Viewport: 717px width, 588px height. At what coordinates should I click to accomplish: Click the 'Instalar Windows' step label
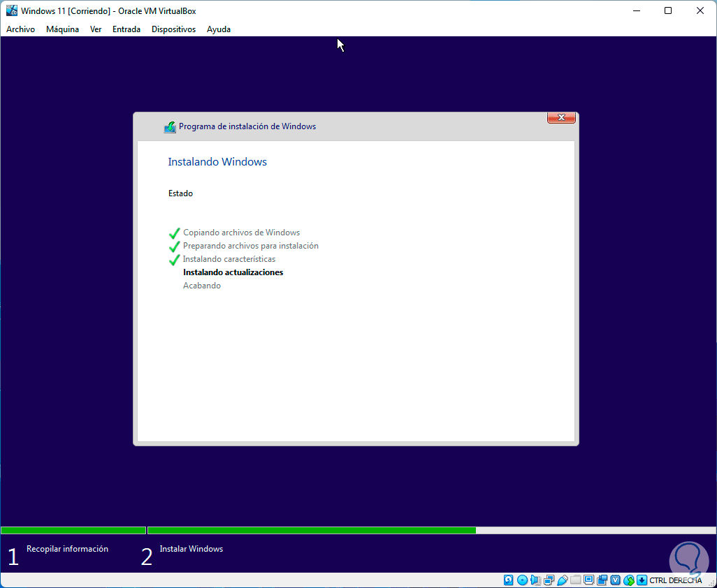coord(191,549)
